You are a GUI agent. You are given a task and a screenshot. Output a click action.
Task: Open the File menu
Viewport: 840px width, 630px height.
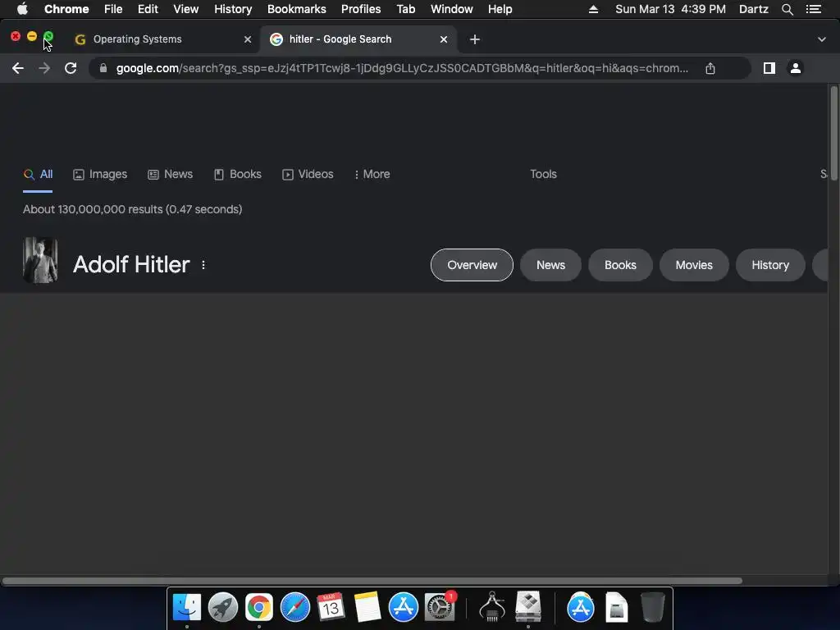[x=113, y=9]
